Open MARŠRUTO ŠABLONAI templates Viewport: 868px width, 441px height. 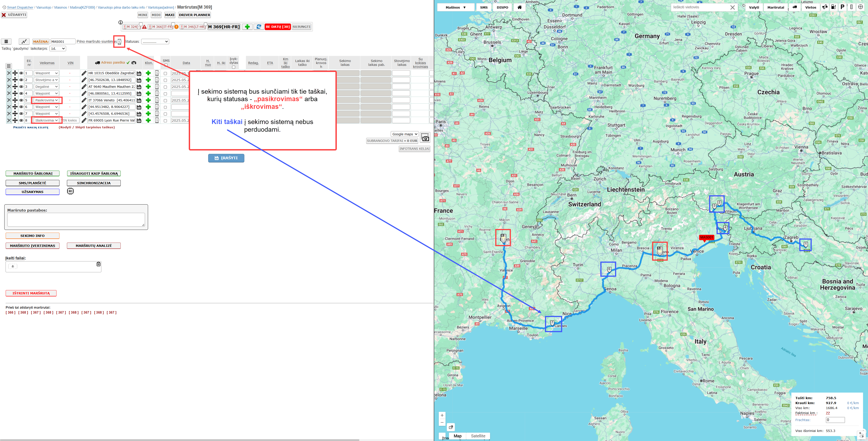[x=33, y=173]
